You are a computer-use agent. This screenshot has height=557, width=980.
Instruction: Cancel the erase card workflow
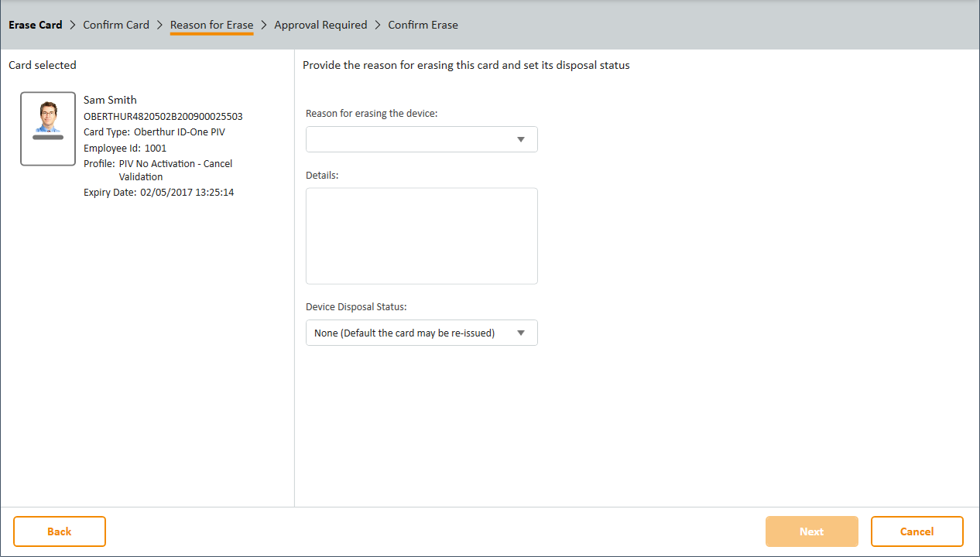(x=917, y=531)
